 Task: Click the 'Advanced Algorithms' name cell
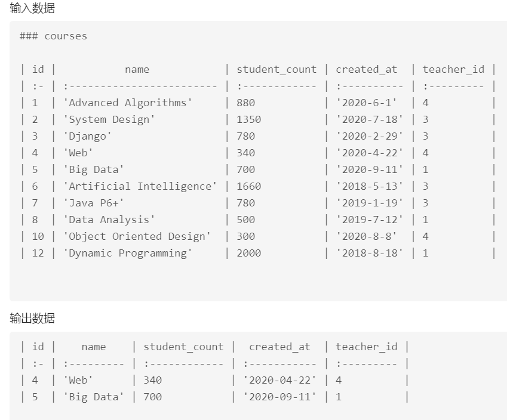[128, 103]
